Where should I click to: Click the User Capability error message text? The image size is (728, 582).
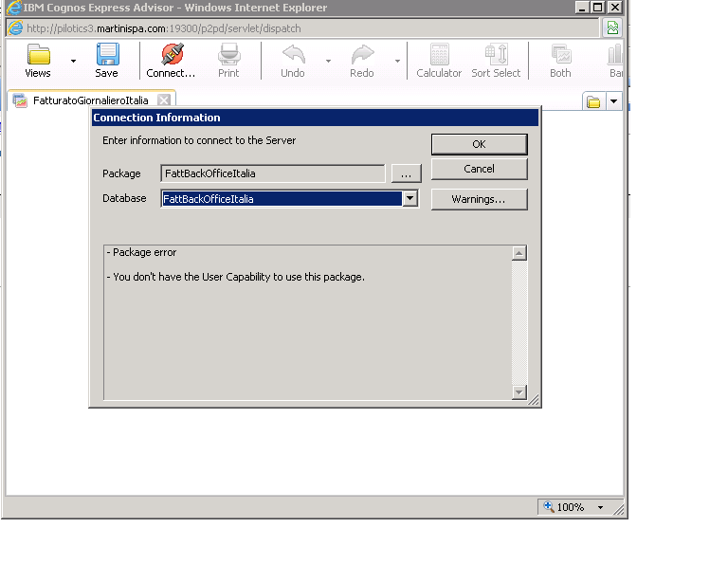(235, 277)
